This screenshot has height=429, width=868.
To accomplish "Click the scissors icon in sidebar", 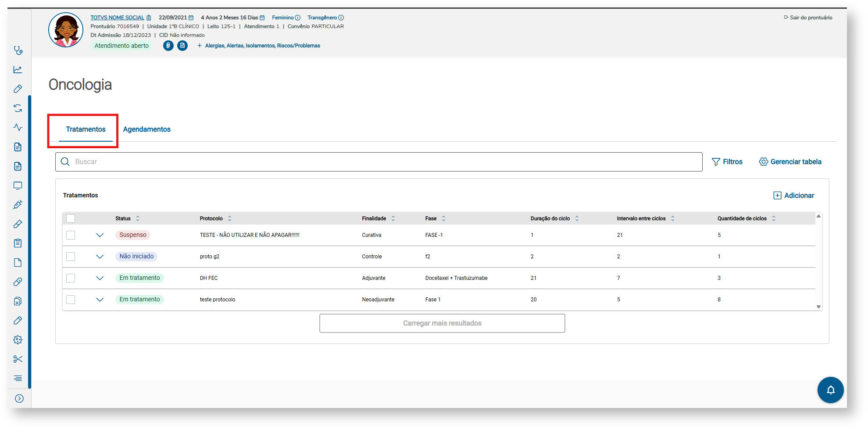I will (18, 359).
